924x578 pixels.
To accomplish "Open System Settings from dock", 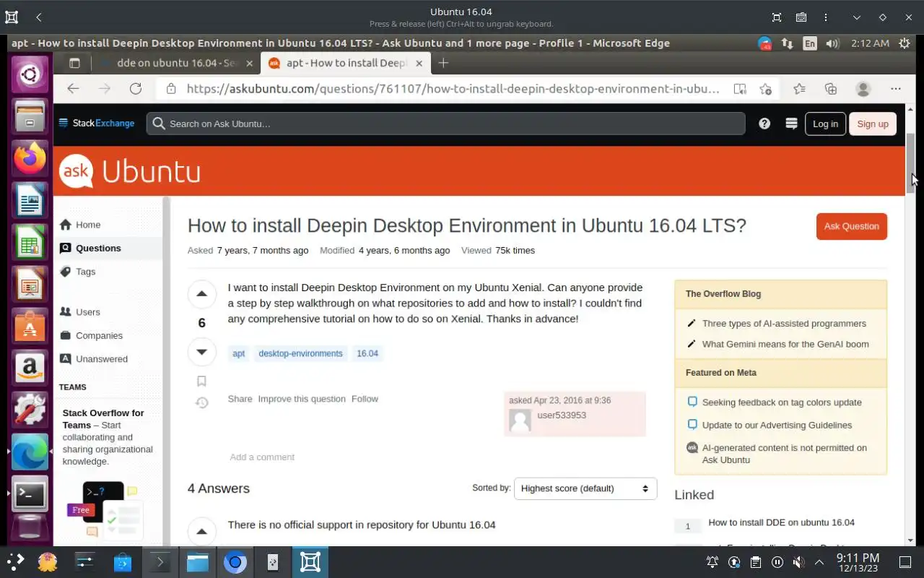I will coord(30,410).
